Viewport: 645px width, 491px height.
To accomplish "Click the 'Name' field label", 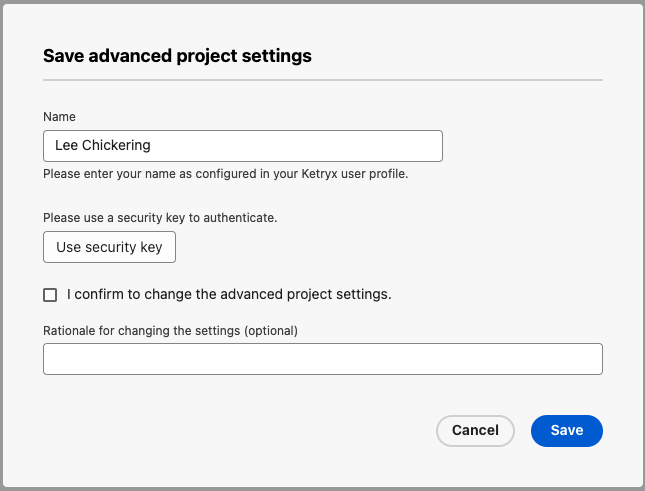I will [59, 117].
